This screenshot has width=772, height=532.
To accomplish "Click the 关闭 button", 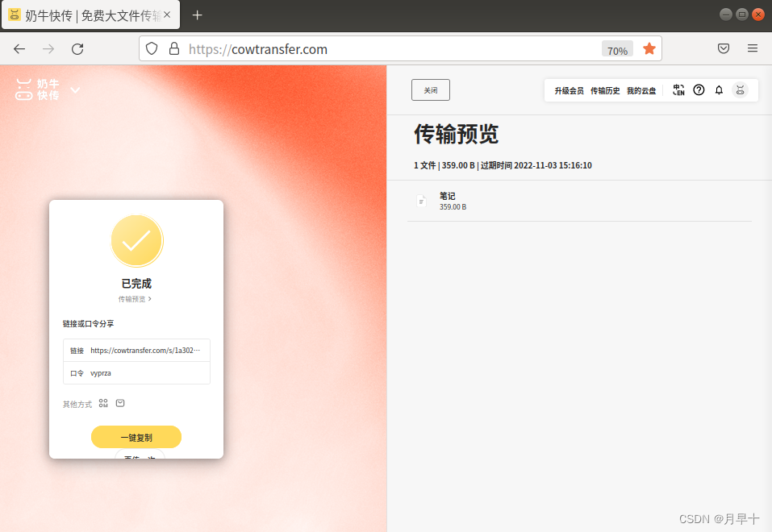I will [430, 90].
